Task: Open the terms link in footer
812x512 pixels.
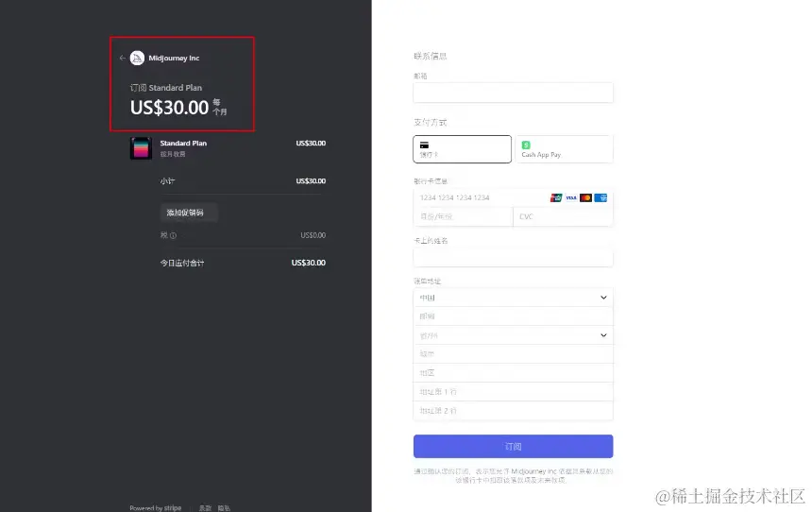Action: click(x=205, y=508)
